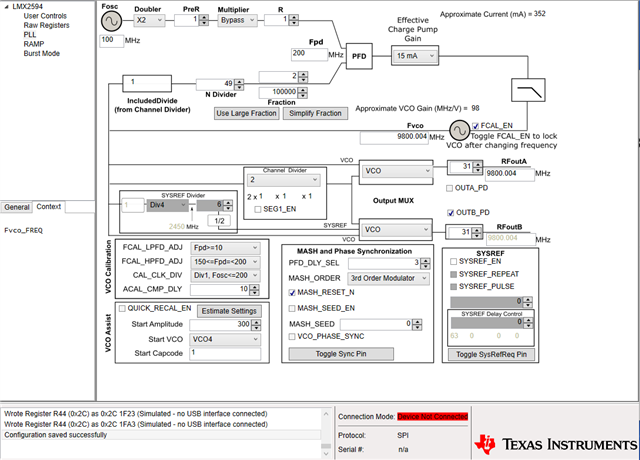Open the Effective Charge Pump Gain dropdown

415,56
